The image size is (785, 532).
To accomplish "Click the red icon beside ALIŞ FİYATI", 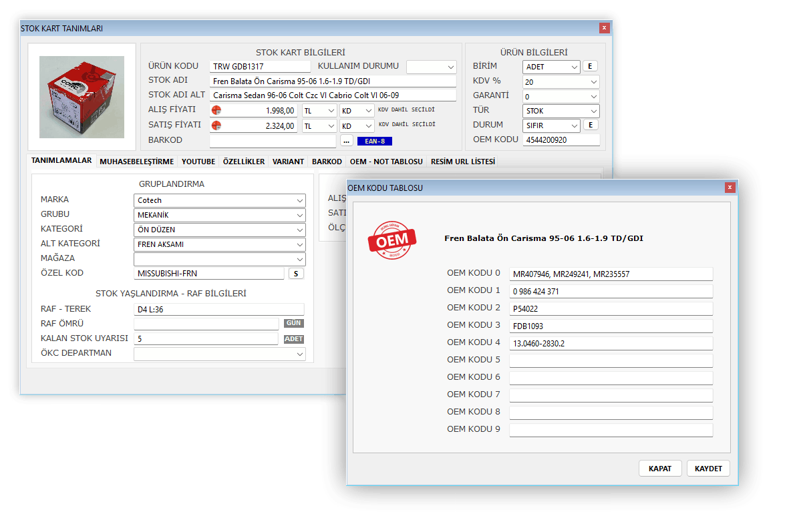I will point(216,111).
